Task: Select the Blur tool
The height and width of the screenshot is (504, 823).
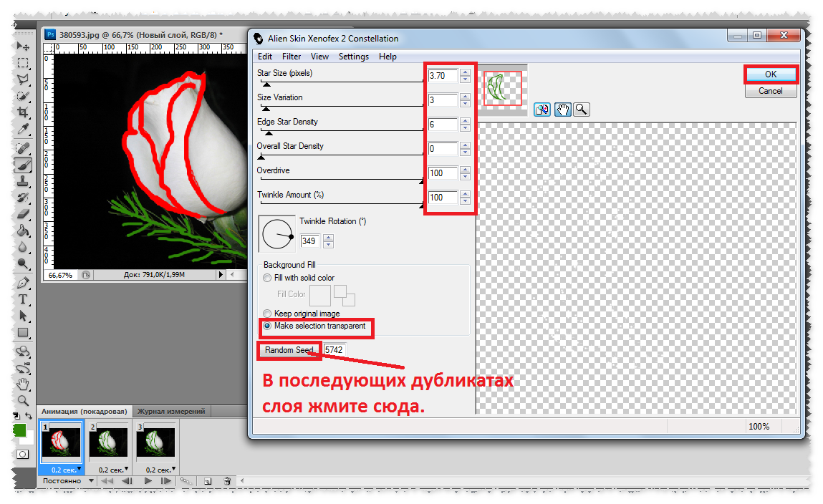Action: coord(23,247)
